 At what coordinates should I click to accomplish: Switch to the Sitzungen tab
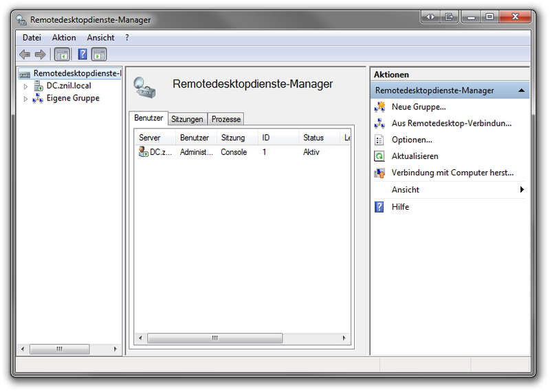click(x=187, y=119)
